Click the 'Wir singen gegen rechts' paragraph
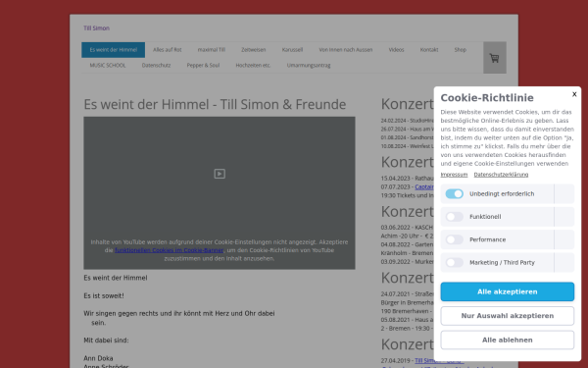Screen dimensions: 588x368 pos(179,318)
